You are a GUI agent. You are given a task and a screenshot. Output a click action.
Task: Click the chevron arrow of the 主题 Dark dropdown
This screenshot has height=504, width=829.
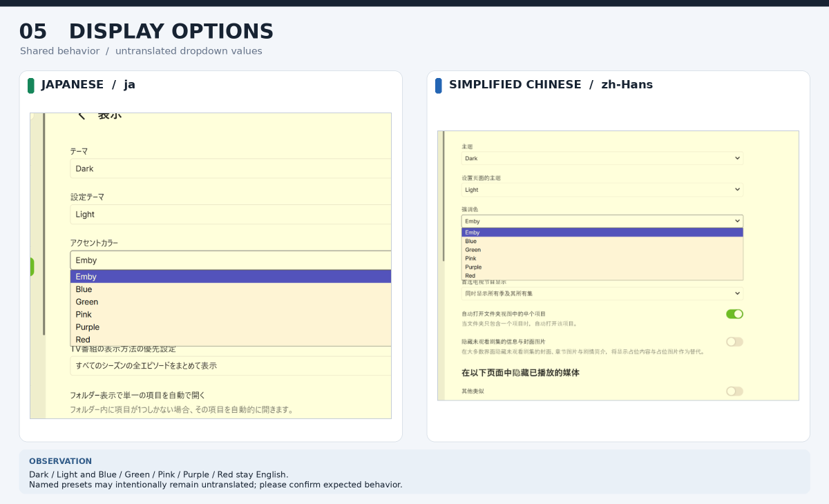(x=738, y=158)
